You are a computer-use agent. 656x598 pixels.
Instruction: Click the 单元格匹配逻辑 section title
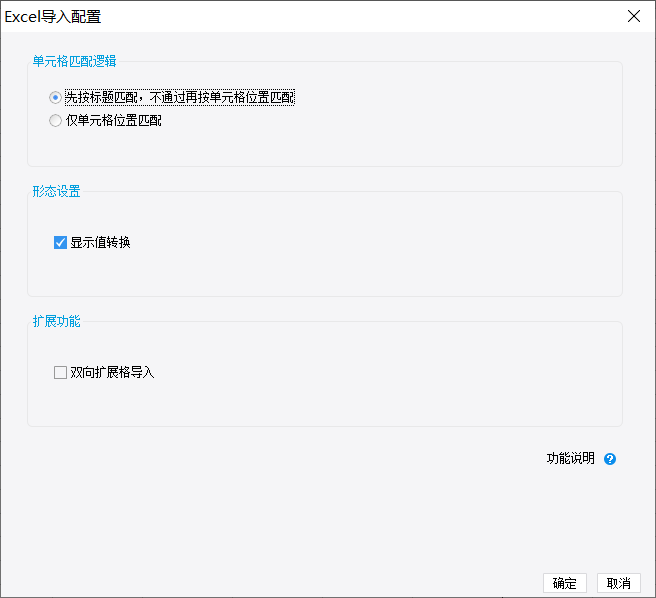[x=74, y=62]
